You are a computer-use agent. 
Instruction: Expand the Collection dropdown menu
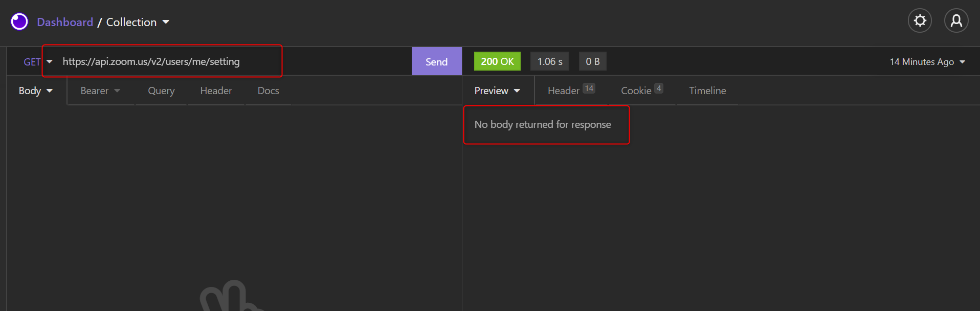[138, 22]
